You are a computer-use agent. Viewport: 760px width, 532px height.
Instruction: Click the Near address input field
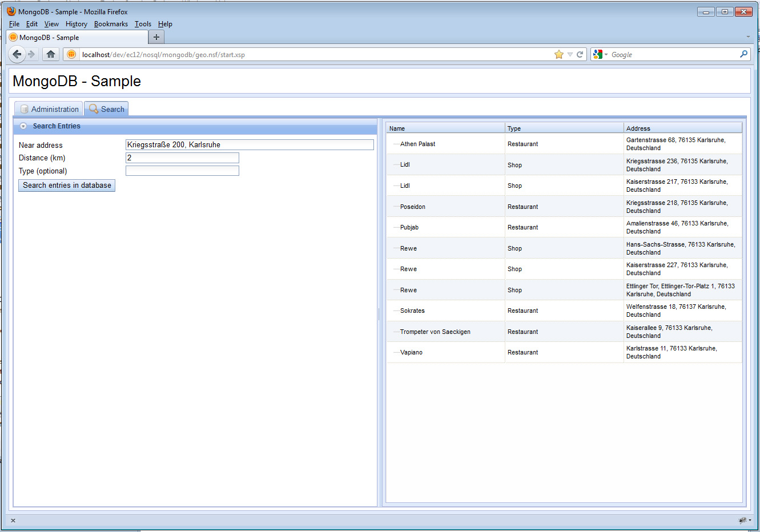250,145
